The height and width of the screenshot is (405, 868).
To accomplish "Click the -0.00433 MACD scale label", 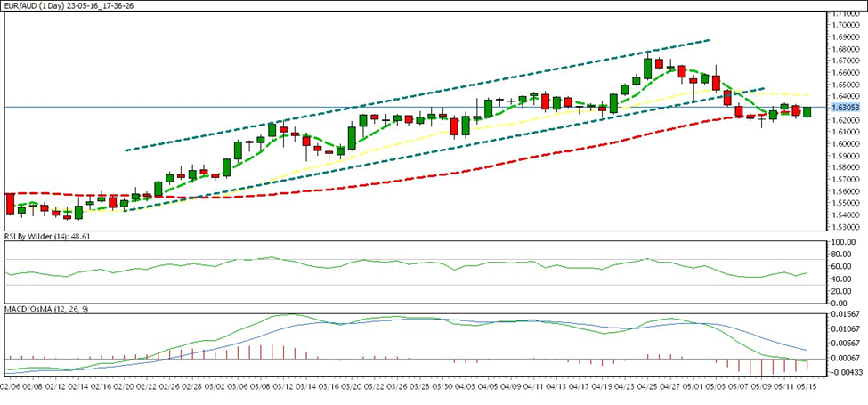I will [845, 372].
